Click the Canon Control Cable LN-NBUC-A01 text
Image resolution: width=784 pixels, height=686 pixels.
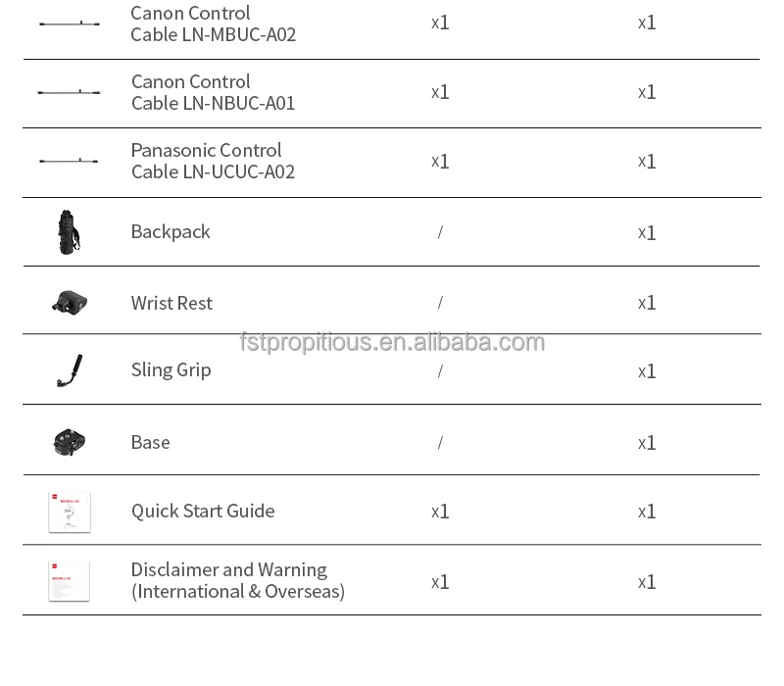pos(213,92)
